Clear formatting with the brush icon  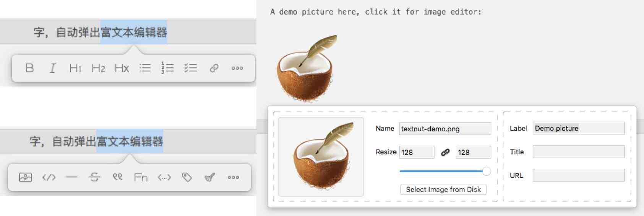pyautogui.click(x=210, y=177)
